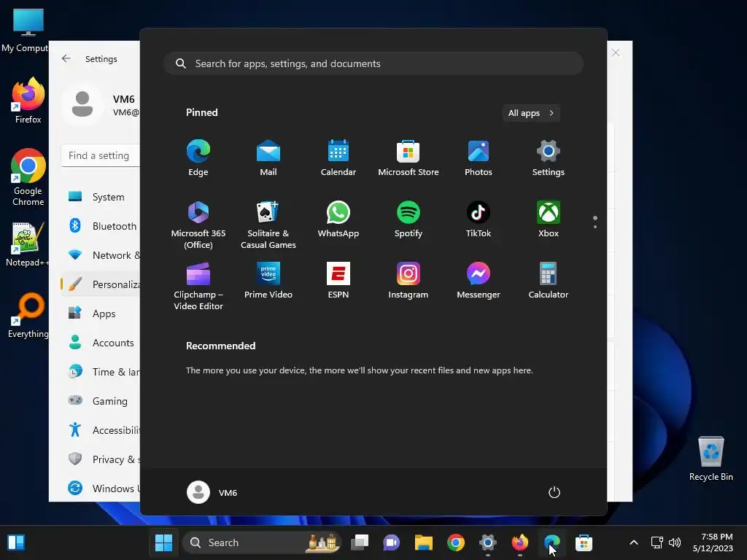Click the Windows Start button on taskbar
The width and height of the screenshot is (747, 560).
(x=163, y=542)
